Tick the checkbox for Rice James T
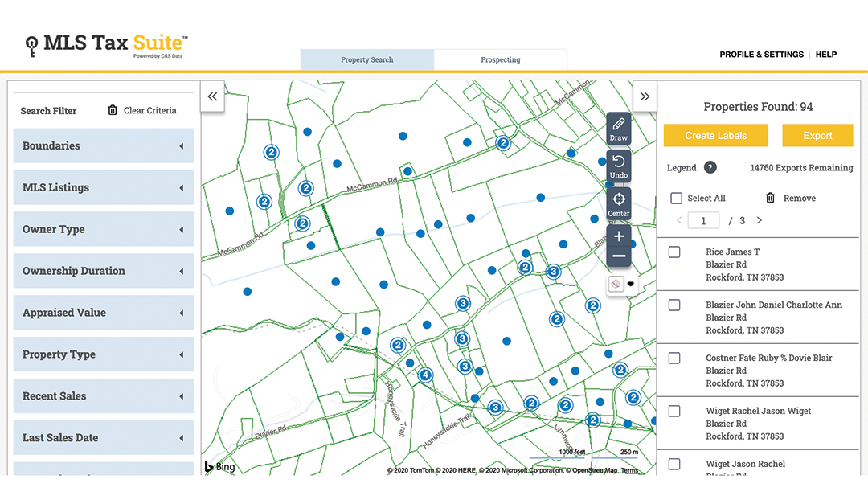Viewport: 868px width, 504px height. click(674, 252)
